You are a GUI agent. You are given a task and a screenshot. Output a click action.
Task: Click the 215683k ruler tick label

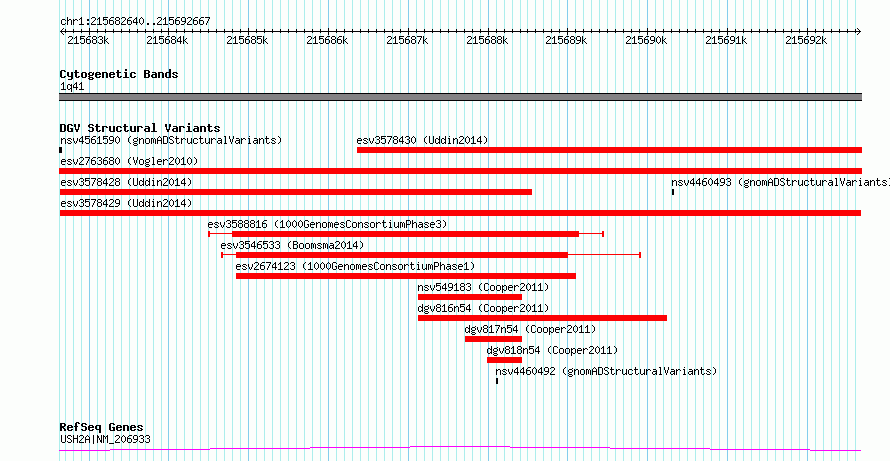tap(88, 40)
